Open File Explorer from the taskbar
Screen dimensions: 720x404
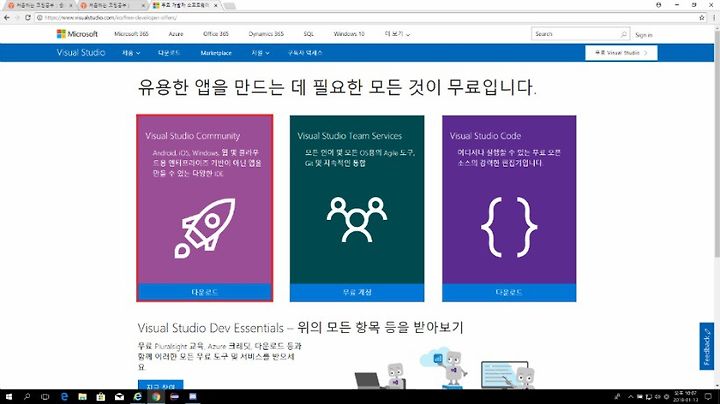[82, 397]
